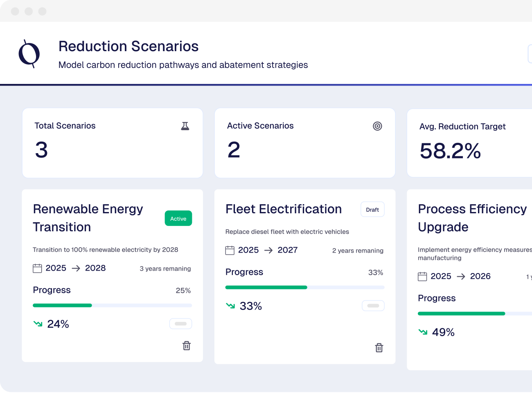Click the Renewable Energy progress bar
Screen dimensions: 532x393
[112, 305]
